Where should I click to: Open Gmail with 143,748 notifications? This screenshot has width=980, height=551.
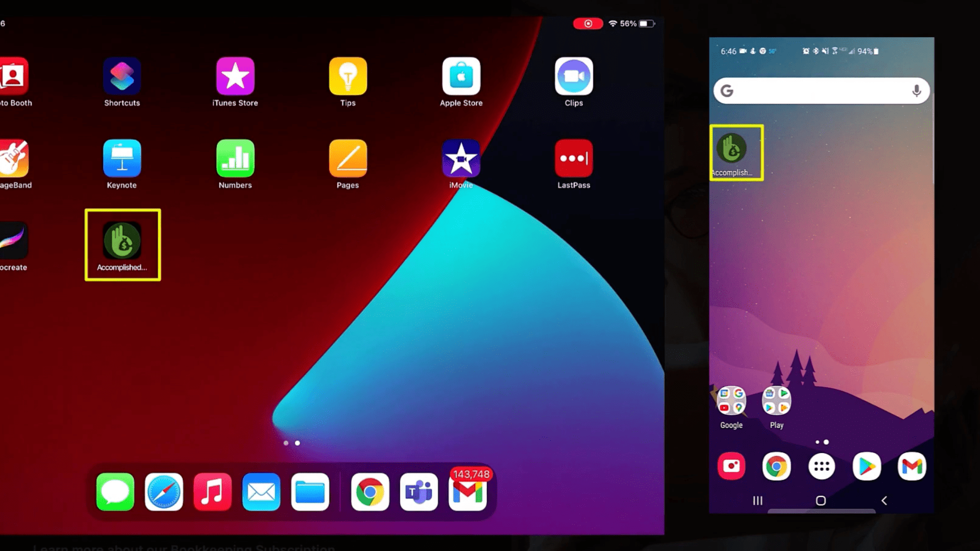click(x=469, y=492)
